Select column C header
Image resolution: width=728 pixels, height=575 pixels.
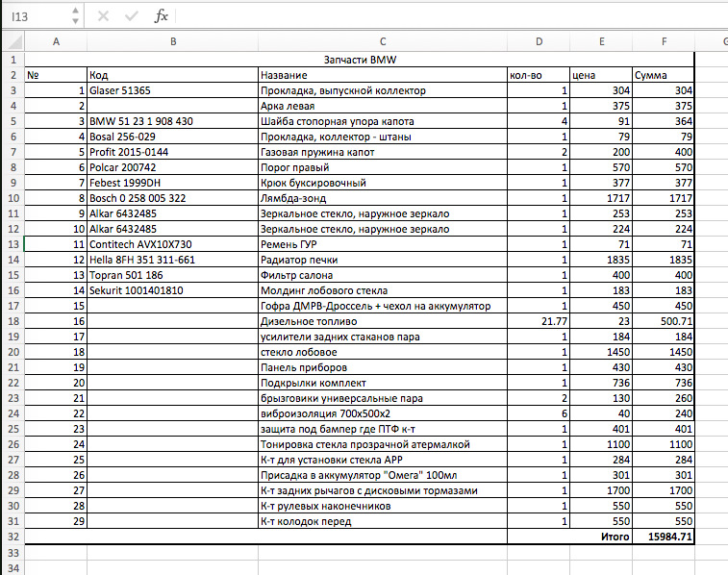[x=383, y=41]
